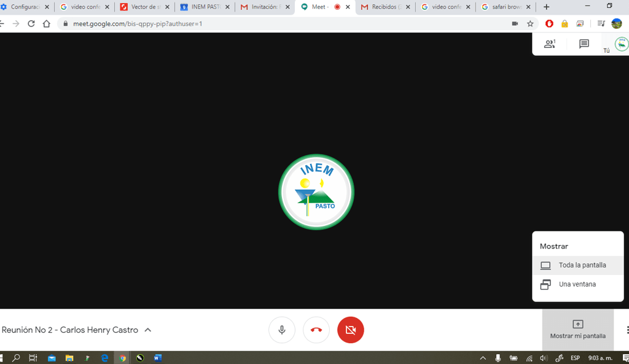This screenshot has width=629, height=364.
Task: View site security lock info
Action: [x=65, y=24]
